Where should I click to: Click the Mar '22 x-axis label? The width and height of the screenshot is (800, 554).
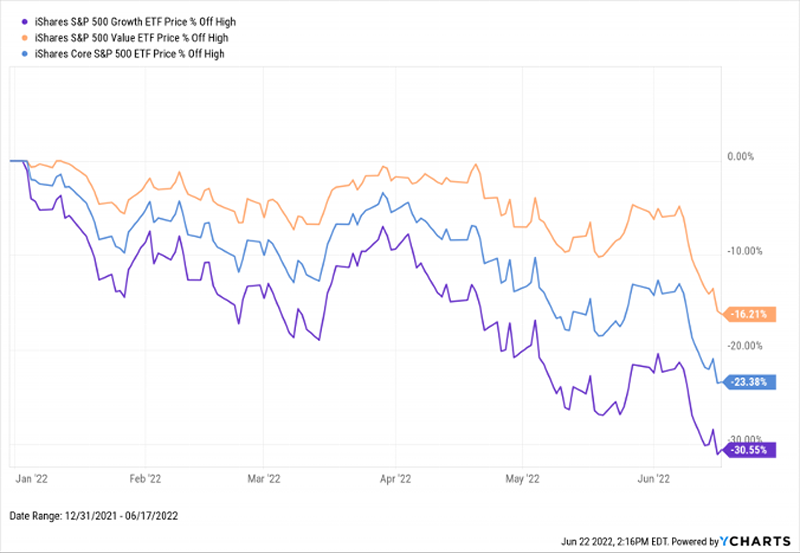pos(263,479)
